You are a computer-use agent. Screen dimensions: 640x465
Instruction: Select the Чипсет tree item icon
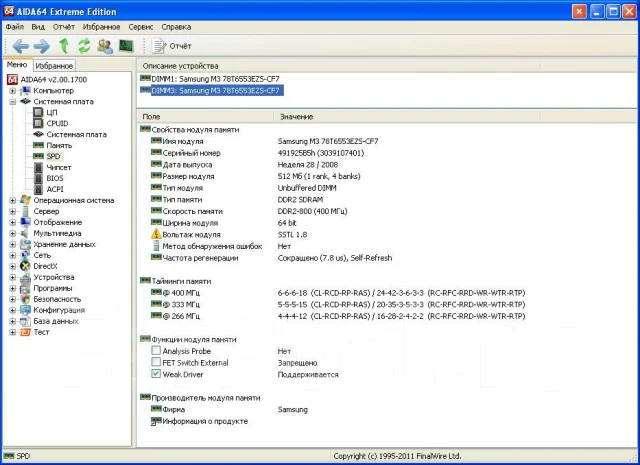38,167
